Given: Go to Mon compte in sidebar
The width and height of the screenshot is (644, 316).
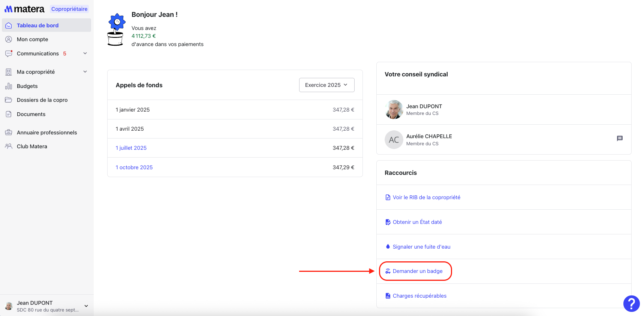Looking at the screenshot, I should (33, 39).
